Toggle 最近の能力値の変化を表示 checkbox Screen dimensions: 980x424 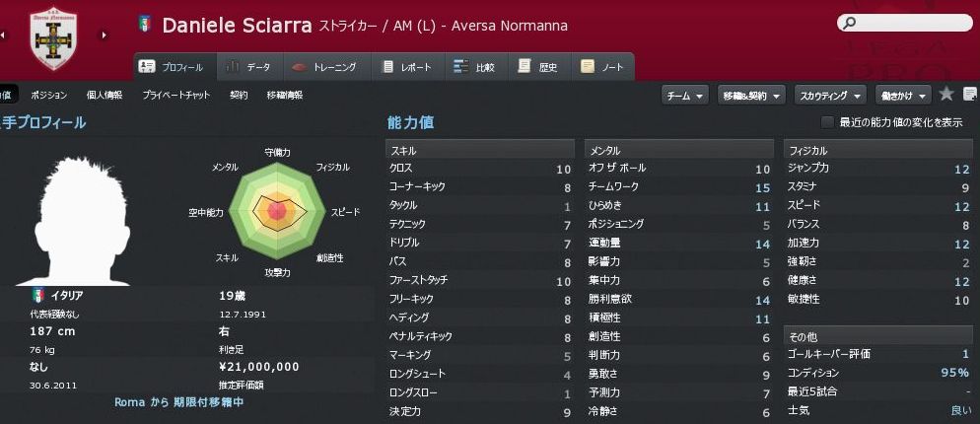click(x=827, y=122)
